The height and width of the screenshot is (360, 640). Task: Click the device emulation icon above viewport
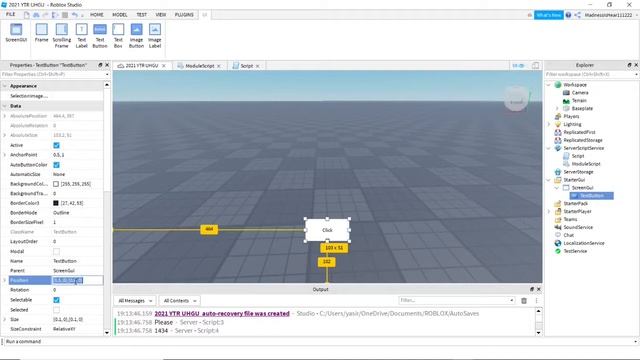click(535, 65)
